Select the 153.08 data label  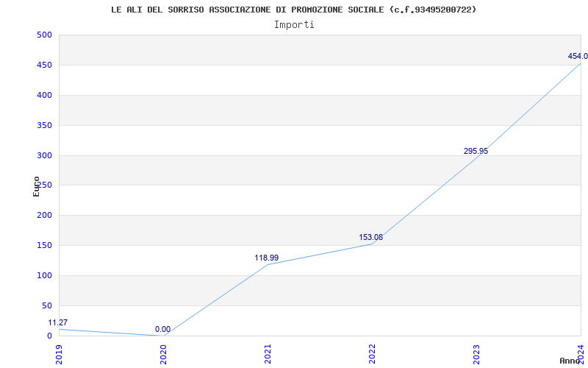(371, 237)
